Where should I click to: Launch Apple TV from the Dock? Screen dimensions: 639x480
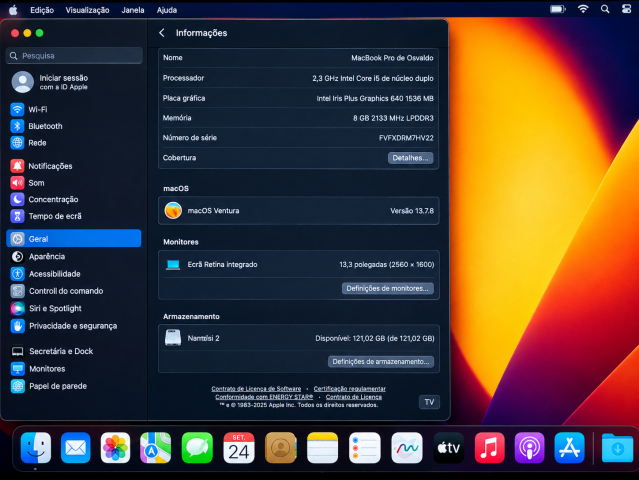click(x=449, y=448)
